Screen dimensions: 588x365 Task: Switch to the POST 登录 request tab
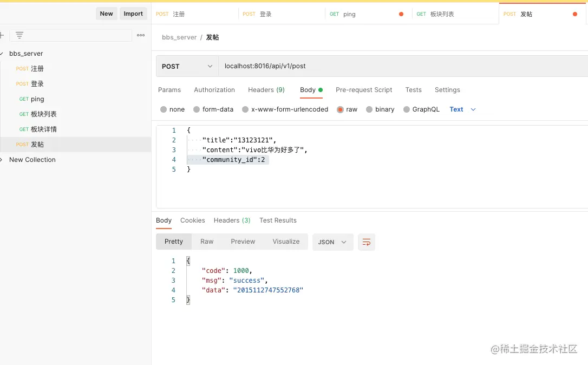(x=282, y=14)
